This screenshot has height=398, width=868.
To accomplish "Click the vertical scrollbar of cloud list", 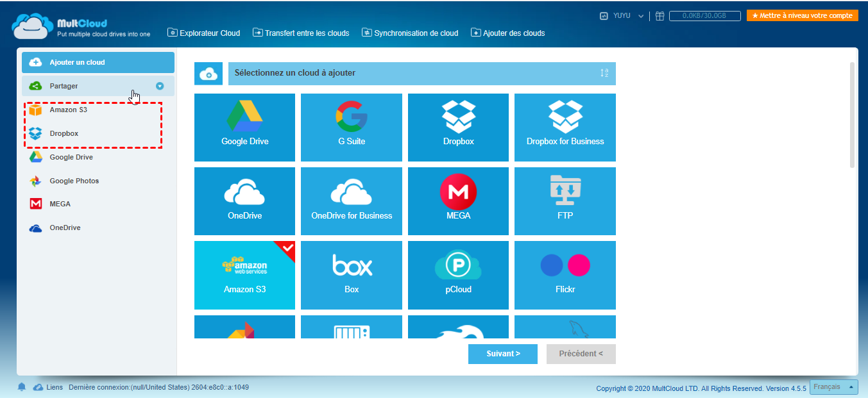I will pyautogui.click(x=852, y=115).
